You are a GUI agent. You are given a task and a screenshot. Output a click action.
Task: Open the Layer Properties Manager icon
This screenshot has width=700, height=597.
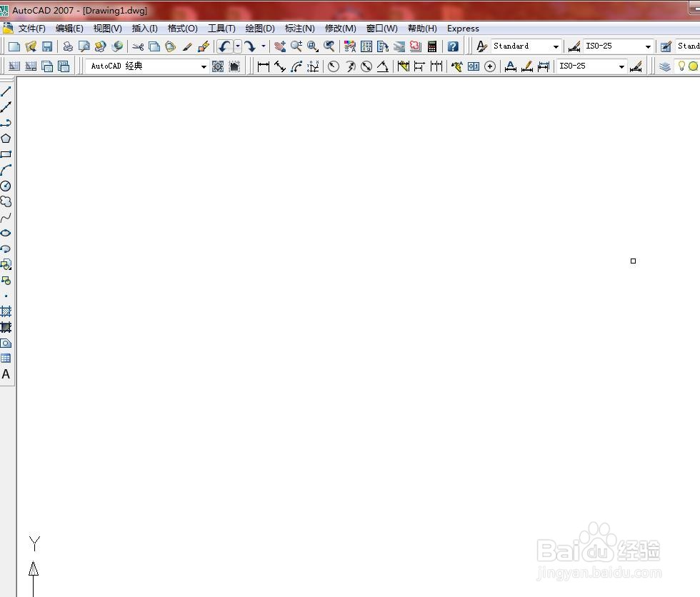665,66
